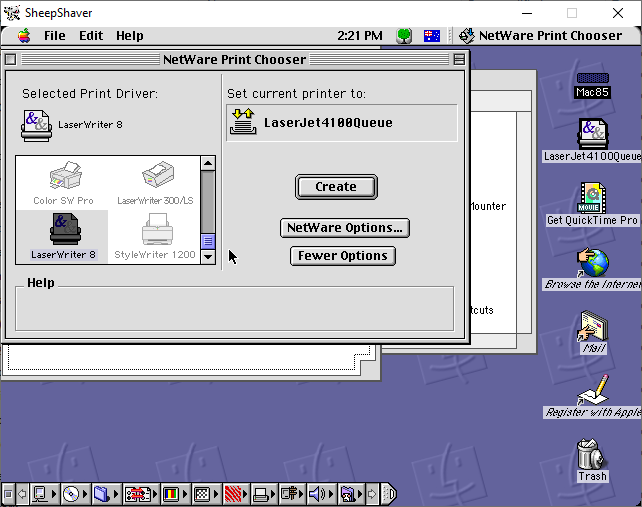Click the Fewer Options button

click(x=343, y=256)
